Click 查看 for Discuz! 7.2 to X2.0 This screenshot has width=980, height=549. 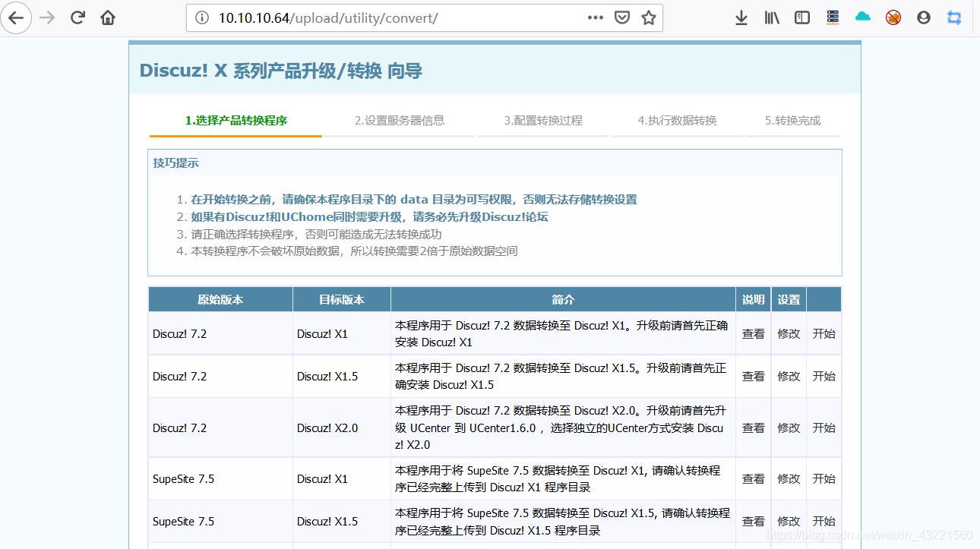753,428
